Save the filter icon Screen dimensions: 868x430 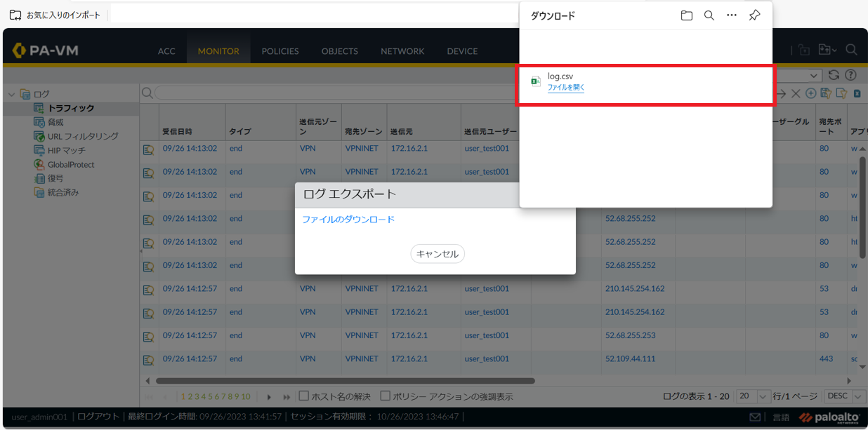coord(826,93)
